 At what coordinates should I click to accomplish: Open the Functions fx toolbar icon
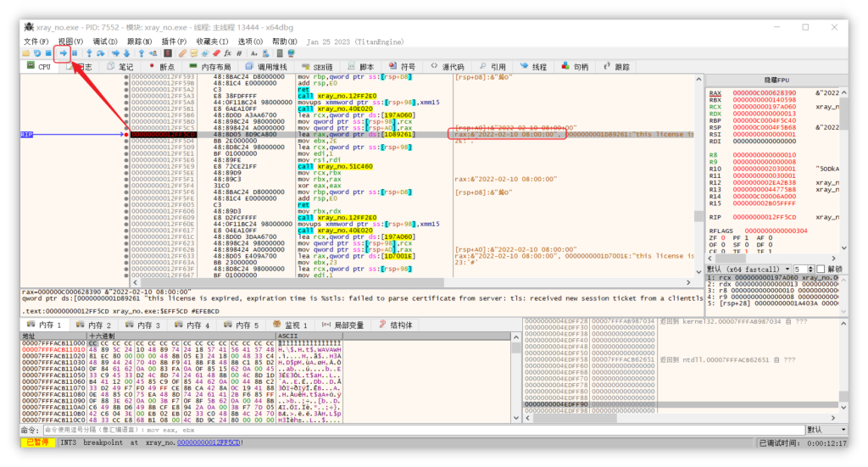(x=227, y=53)
